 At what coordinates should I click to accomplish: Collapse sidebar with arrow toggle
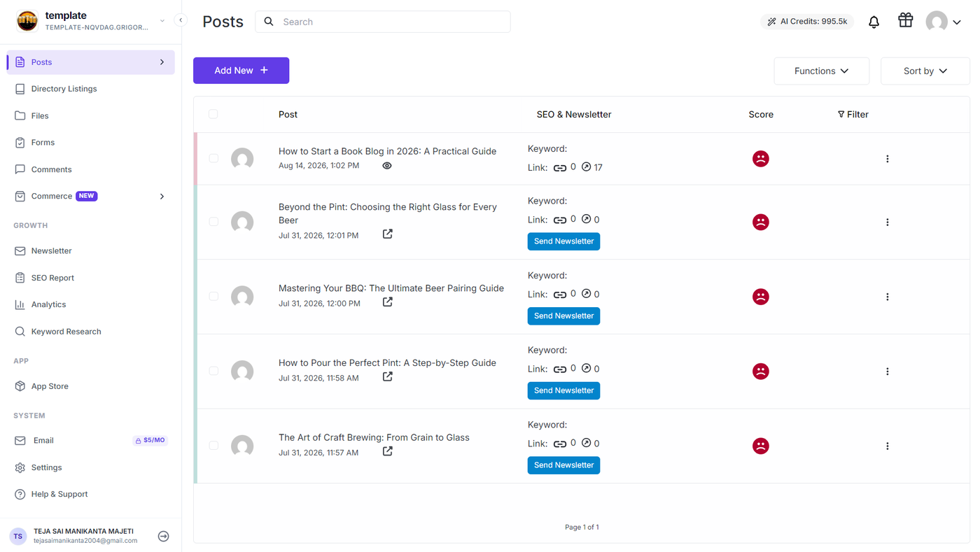click(181, 20)
